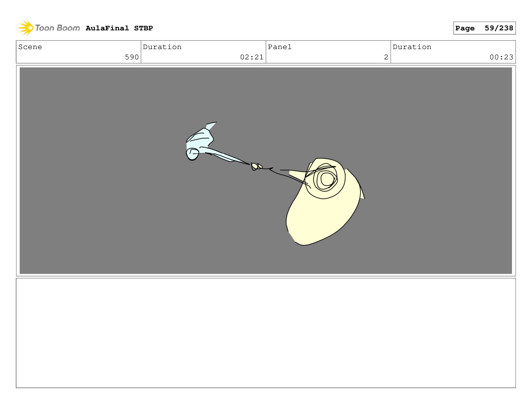This screenshot has width=532, height=412.
Task: Click the empty notes box below the panel
Action: pos(266,333)
